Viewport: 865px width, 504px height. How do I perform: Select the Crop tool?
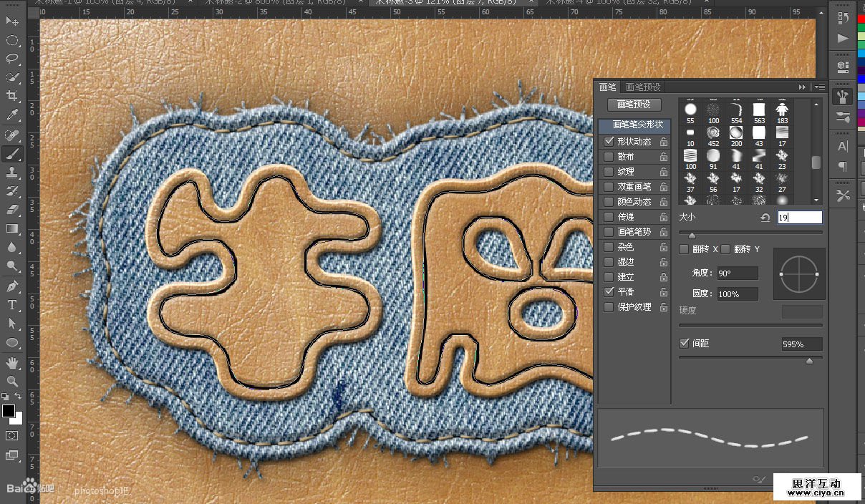(12, 96)
